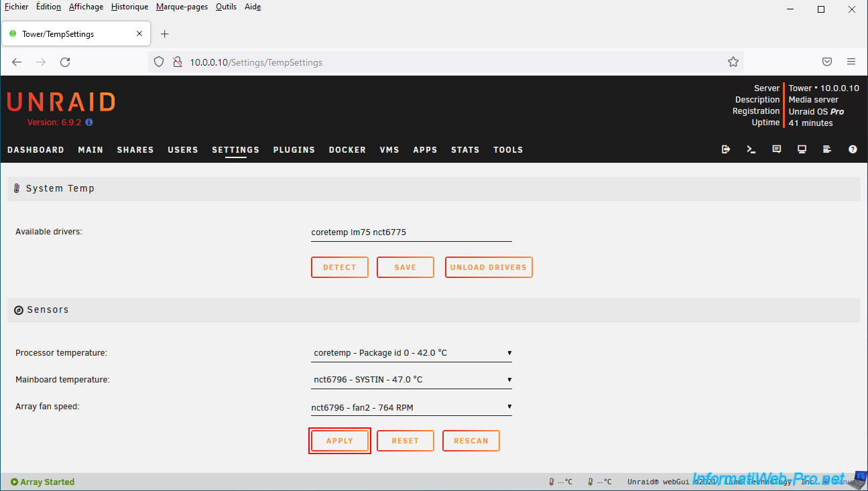868x491 pixels.
Task: Click the feedback icon in header
Action: (x=776, y=149)
